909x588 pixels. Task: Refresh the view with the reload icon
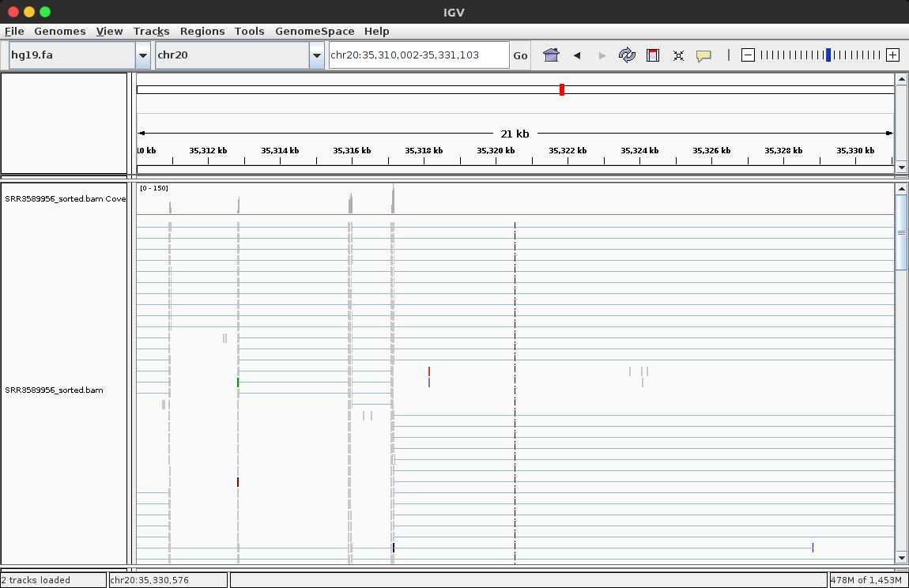coord(627,55)
